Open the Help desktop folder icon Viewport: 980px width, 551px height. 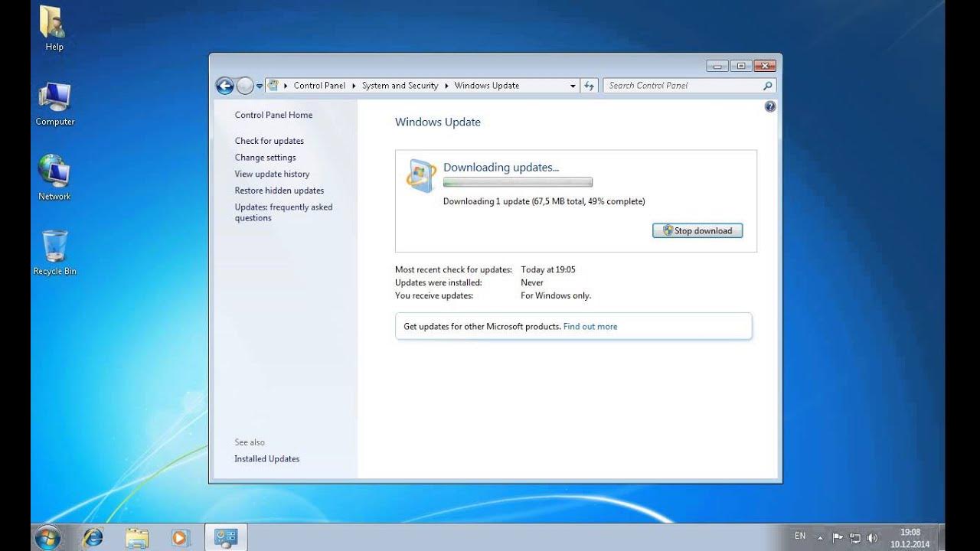coord(54,28)
